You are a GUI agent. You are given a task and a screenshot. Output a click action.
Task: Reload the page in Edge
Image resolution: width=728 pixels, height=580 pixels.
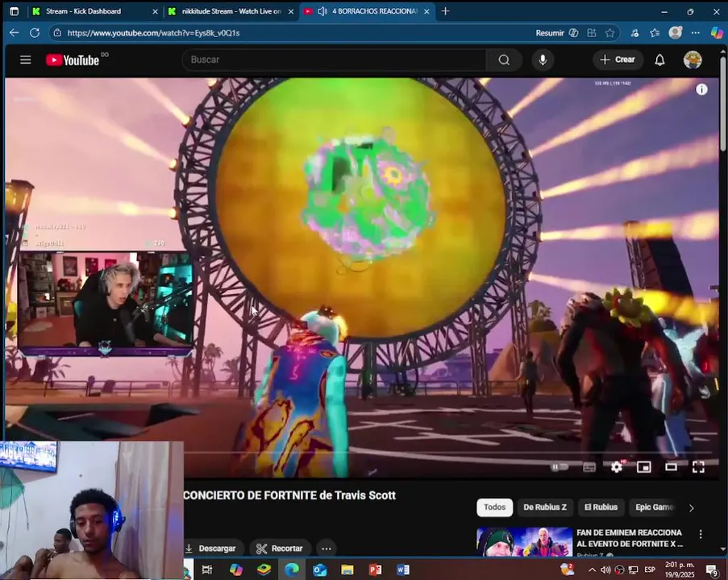(35, 33)
